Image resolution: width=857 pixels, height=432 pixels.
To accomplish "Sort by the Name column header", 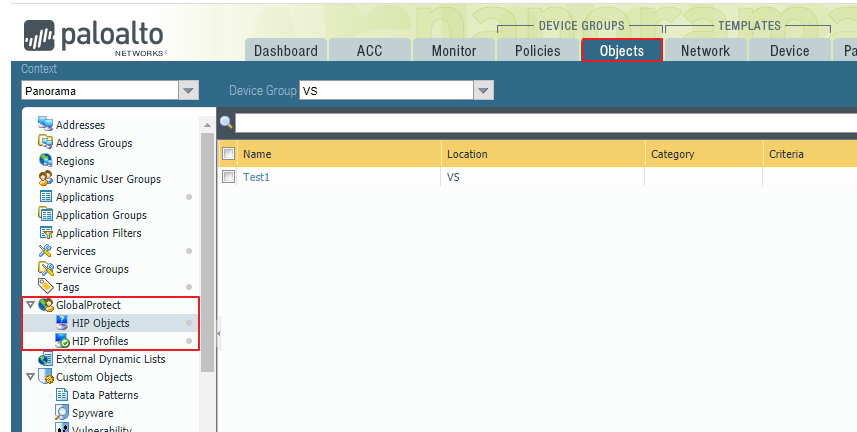I will coord(339,154).
